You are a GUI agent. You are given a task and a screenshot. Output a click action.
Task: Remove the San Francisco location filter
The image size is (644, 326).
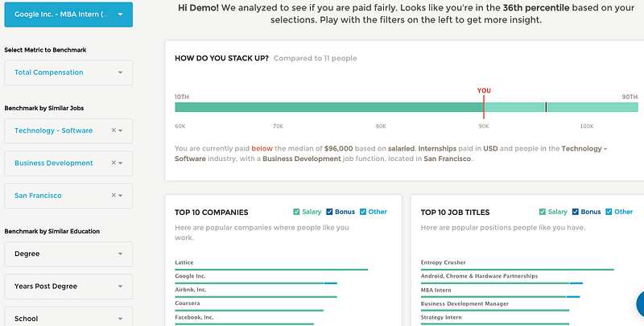coord(114,195)
